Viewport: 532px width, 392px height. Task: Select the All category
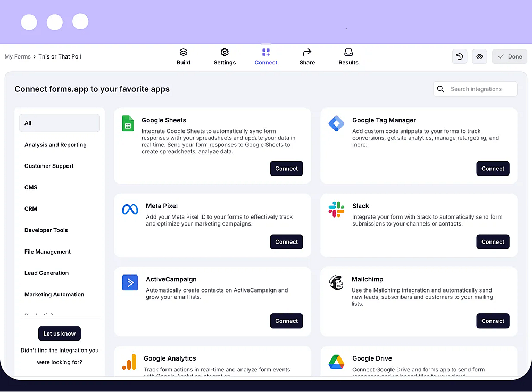(x=60, y=123)
